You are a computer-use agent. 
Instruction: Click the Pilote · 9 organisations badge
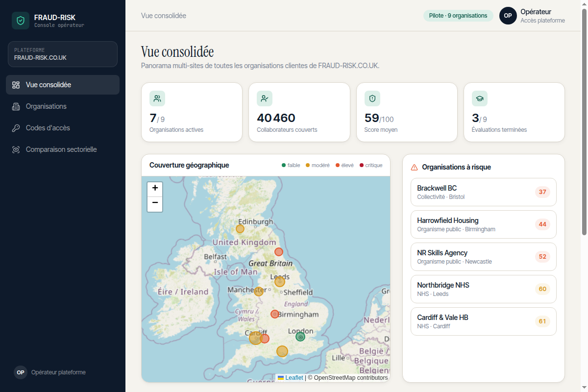click(458, 16)
